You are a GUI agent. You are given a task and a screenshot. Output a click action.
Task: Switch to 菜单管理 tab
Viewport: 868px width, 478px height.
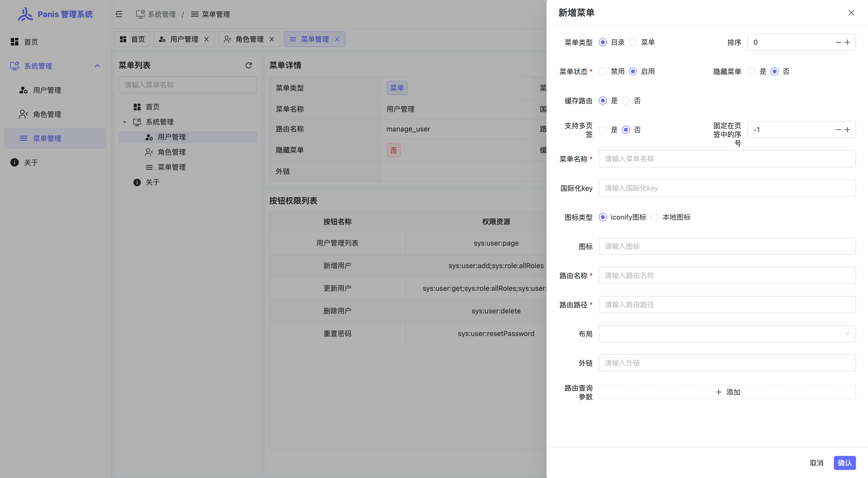point(315,39)
